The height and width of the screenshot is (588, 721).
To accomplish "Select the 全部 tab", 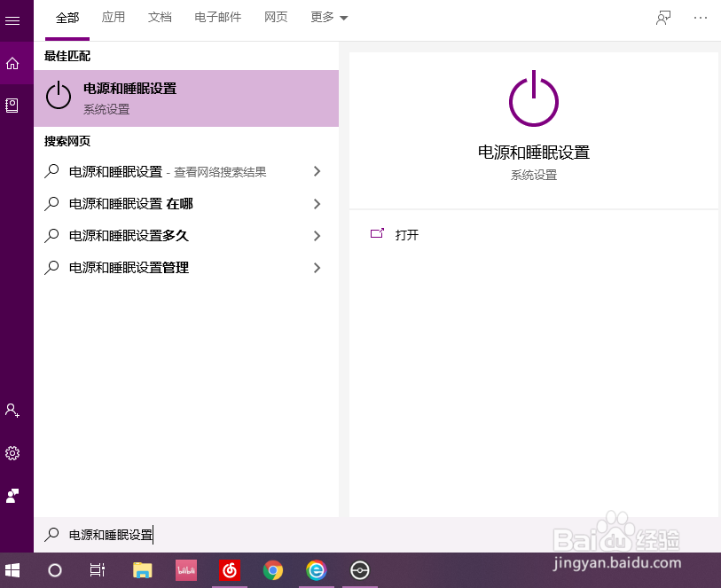I will [x=67, y=18].
